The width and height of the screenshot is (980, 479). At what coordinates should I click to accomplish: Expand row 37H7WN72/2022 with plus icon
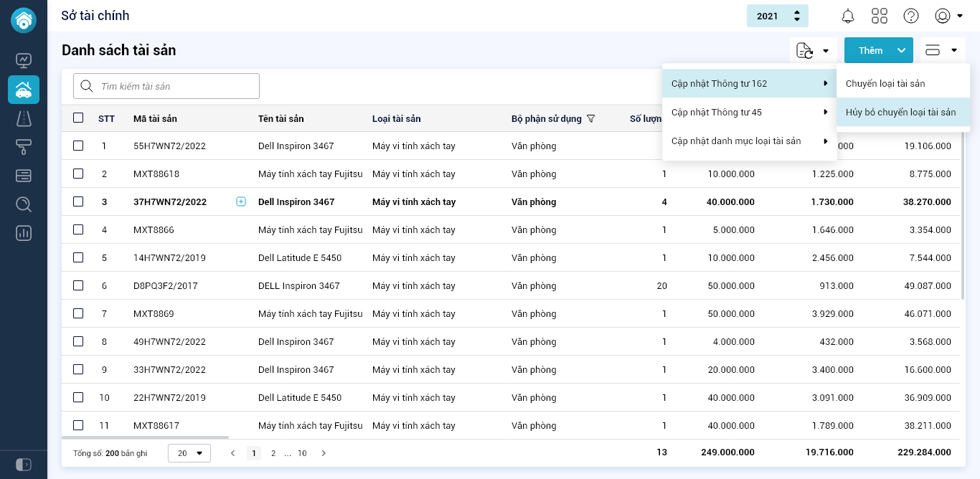[x=241, y=202]
